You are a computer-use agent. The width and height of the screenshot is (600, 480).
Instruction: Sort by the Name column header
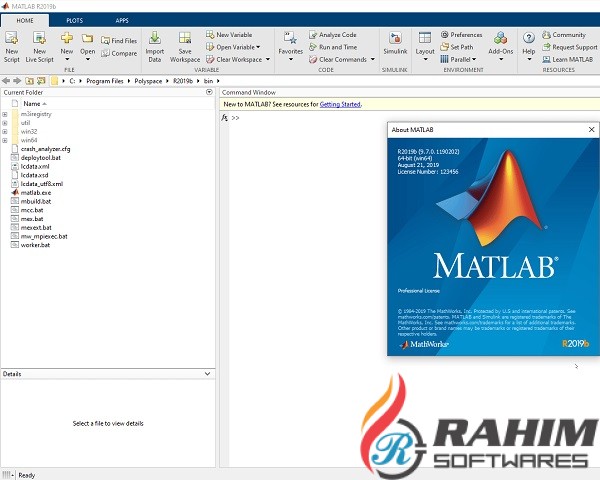(x=32, y=104)
